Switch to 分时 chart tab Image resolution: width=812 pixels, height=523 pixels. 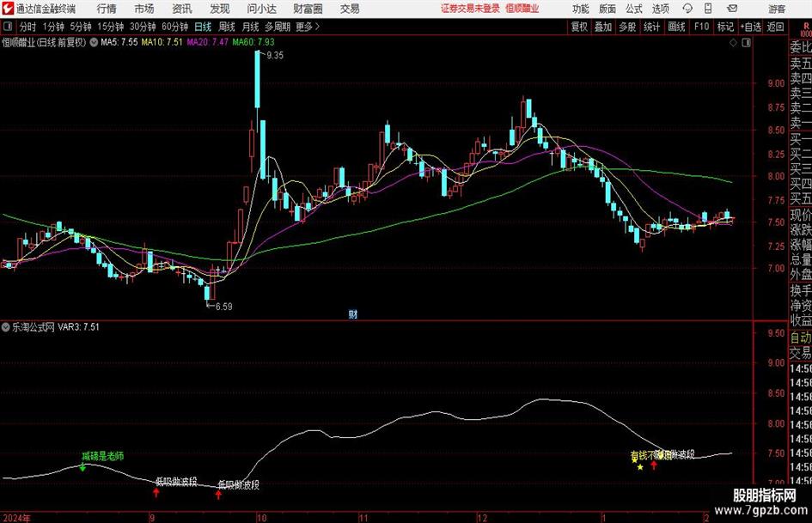coord(28,27)
